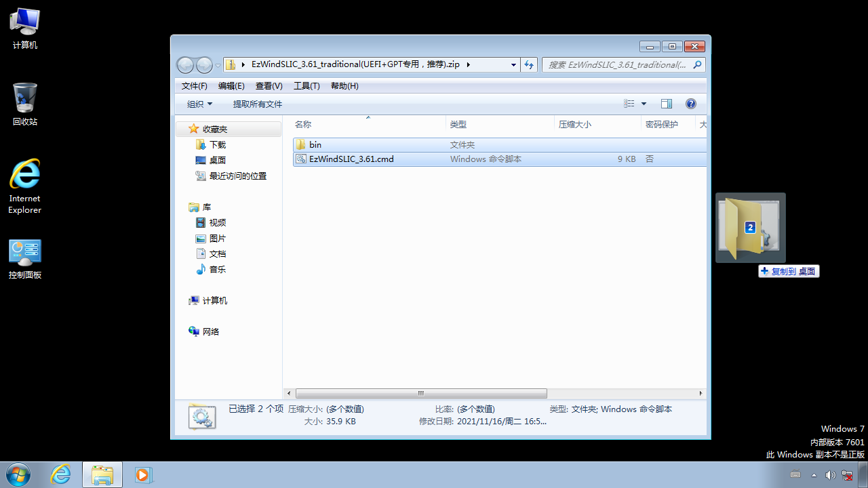Open the 文件(F) menu
Image resolution: width=868 pixels, height=488 pixels.
pos(194,85)
